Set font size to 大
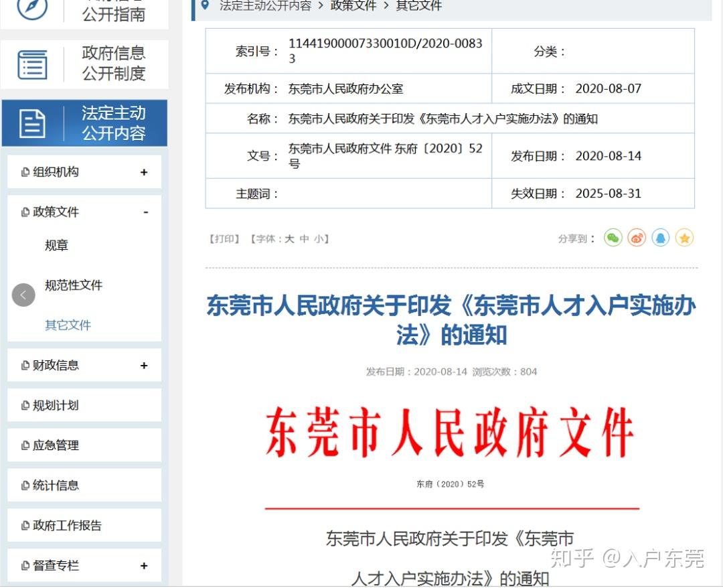The width and height of the screenshot is (723, 588). 289,239
